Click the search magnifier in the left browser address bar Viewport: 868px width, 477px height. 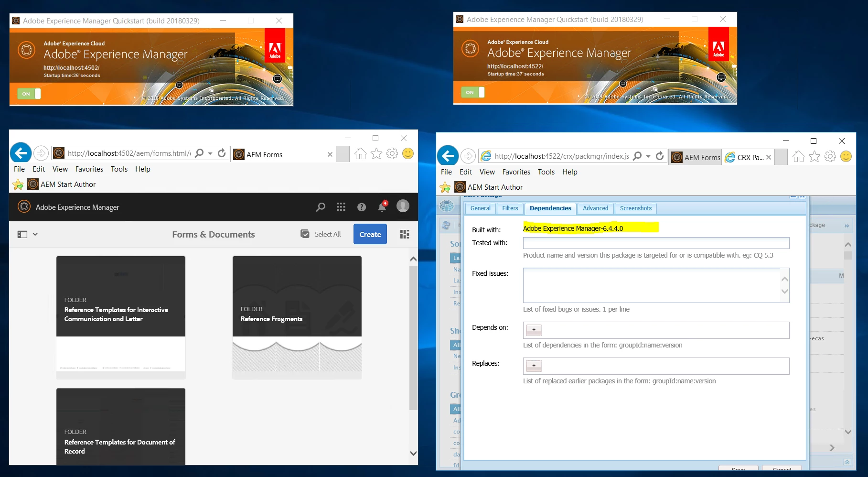(200, 153)
